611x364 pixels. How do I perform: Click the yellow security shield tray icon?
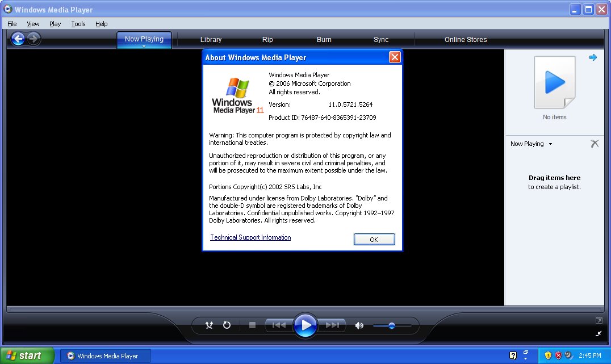point(548,355)
